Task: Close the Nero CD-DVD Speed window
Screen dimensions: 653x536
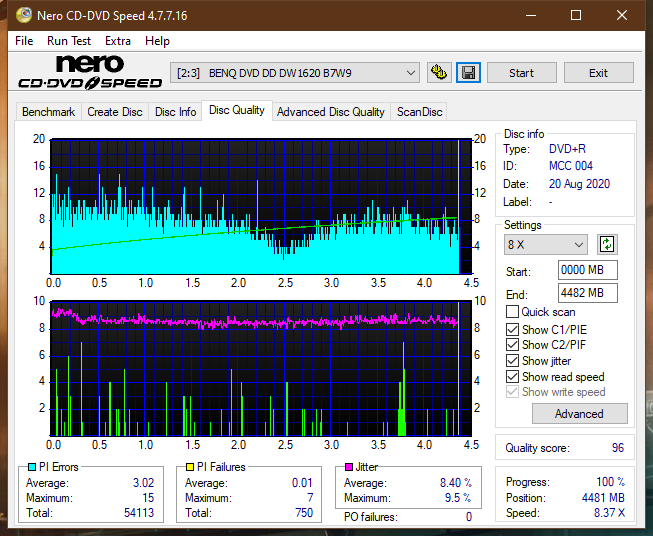Action: pos(622,15)
